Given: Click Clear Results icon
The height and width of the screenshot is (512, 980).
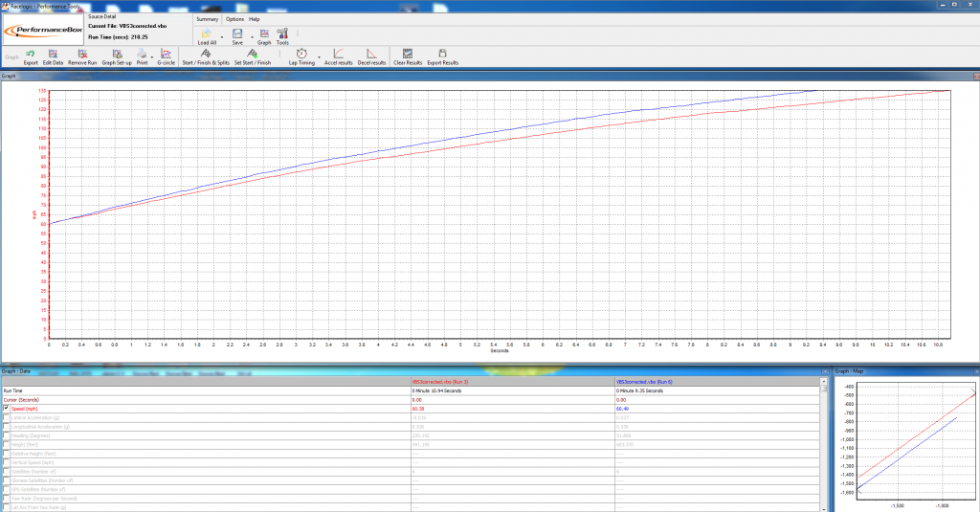Looking at the screenshot, I should [408, 55].
